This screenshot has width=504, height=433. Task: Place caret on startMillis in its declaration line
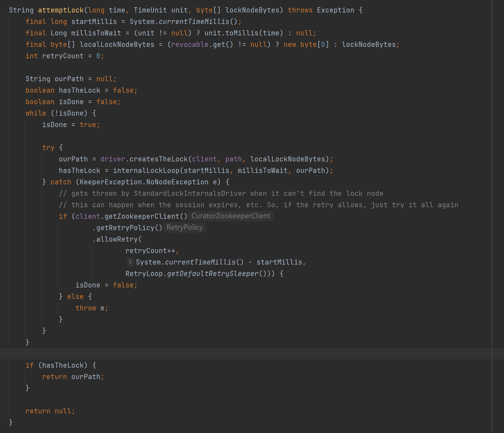click(94, 22)
